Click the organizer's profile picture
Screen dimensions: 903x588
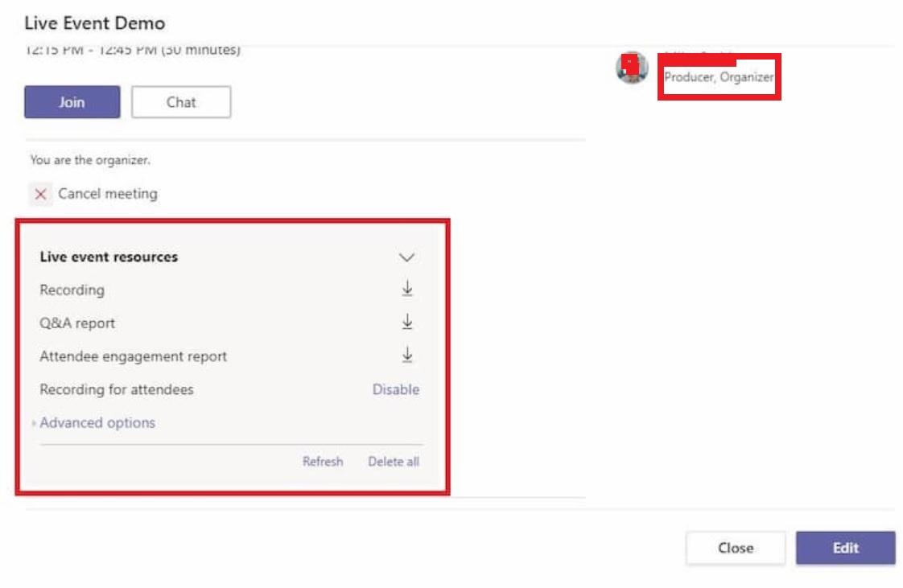tap(632, 68)
